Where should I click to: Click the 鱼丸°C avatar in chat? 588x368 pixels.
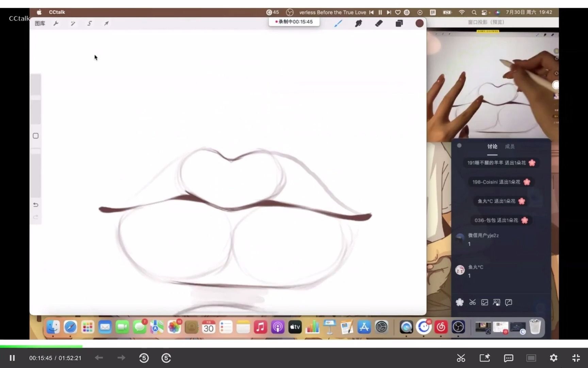pos(460,270)
